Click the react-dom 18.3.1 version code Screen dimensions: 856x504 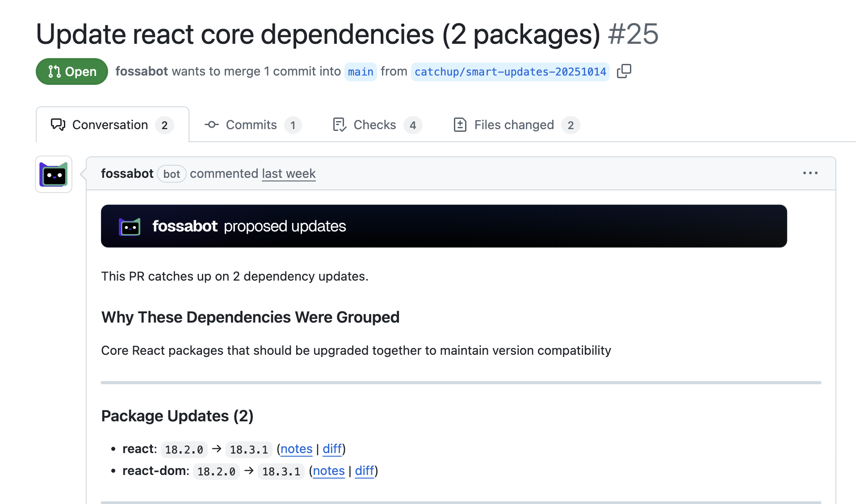click(x=281, y=471)
